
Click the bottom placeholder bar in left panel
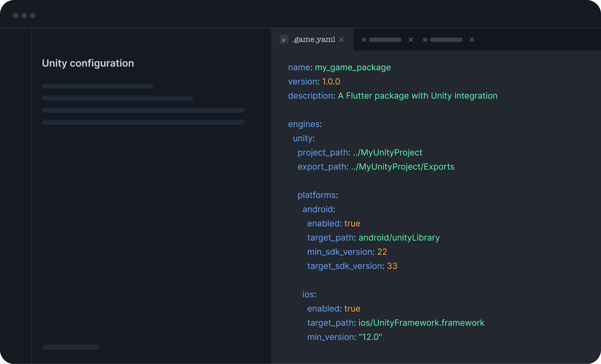(x=70, y=347)
